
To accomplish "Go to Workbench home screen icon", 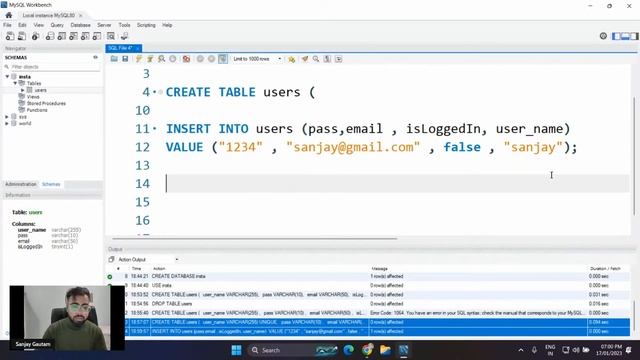I will tap(9, 15).
